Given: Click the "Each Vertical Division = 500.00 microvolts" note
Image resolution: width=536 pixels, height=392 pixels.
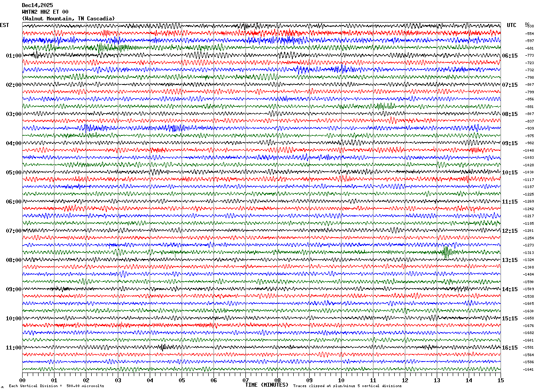Looking at the screenshot, I should pyautogui.click(x=56, y=386).
